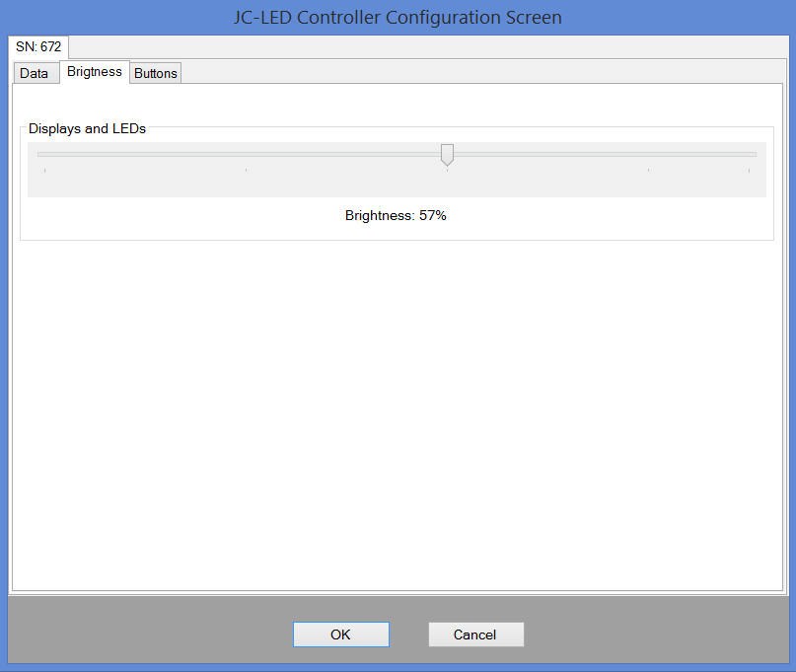The height and width of the screenshot is (672, 796).
Task: Click the brightness slider thumb
Action: pyautogui.click(x=447, y=154)
